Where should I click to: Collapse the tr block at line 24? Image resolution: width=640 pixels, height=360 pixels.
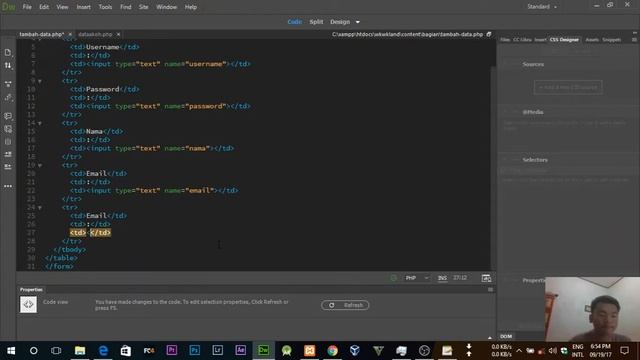(x=40, y=207)
